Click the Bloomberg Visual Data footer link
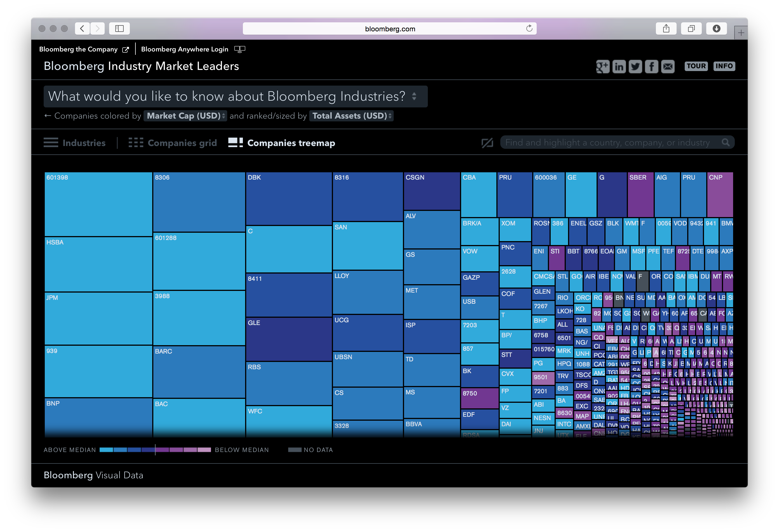779x532 pixels. pyautogui.click(x=93, y=475)
